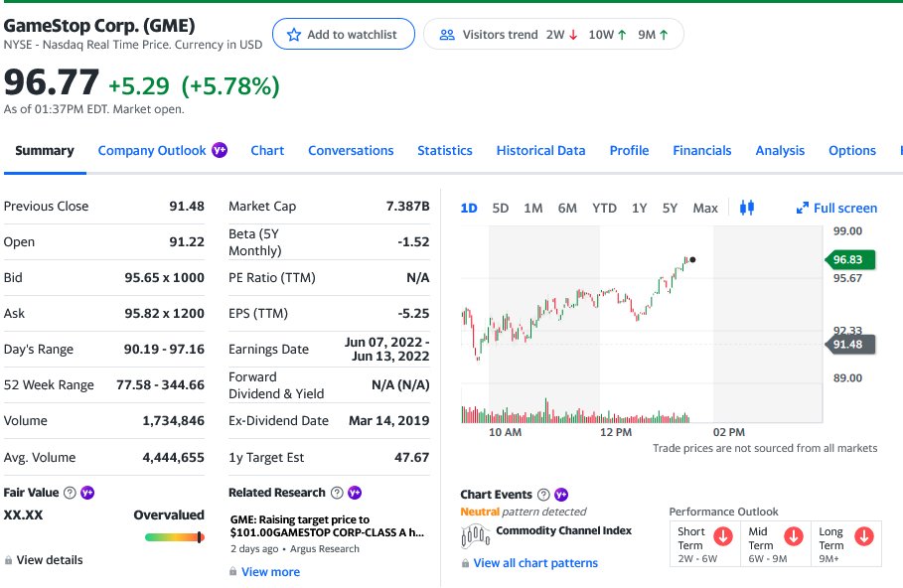Click the Long Term red down arrow
Image resolution: width=903 pixels, height=588 pixels.
(x=864, y=536)
